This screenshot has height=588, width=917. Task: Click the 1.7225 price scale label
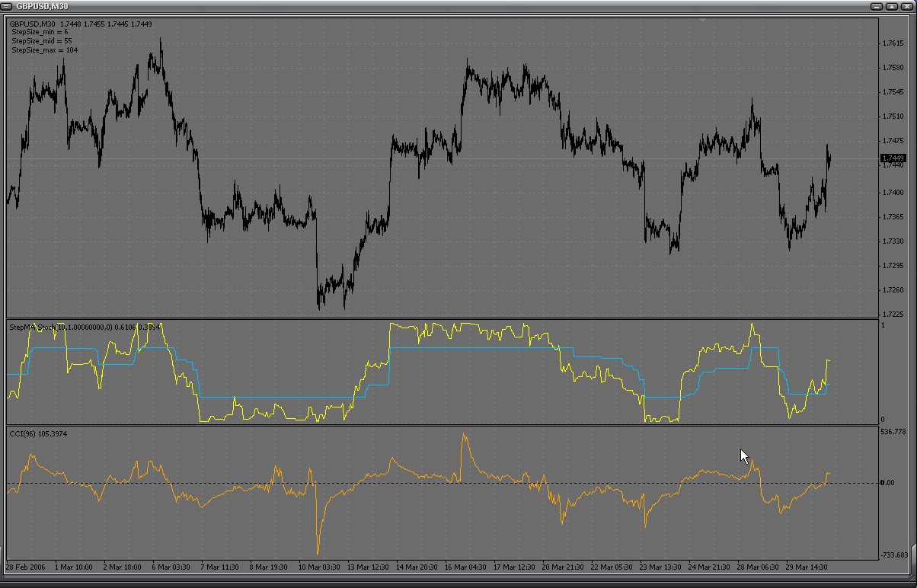point(893,315)
